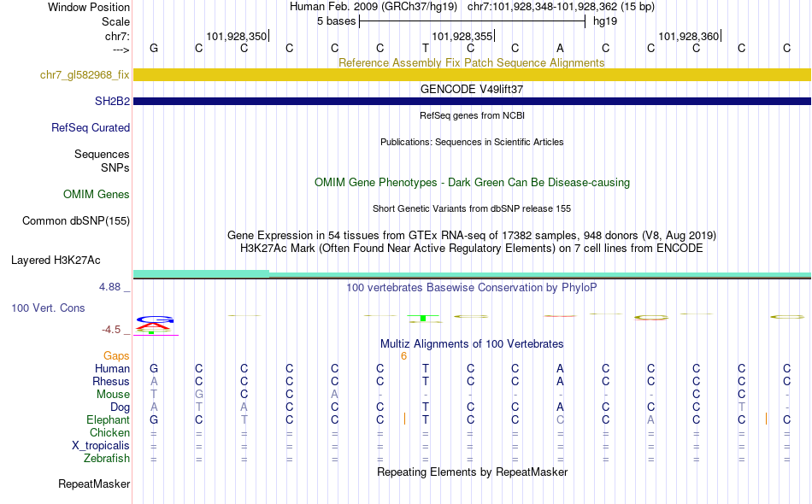
Task: Click the chr7: ruler label
Action: (x=117, y=36)
